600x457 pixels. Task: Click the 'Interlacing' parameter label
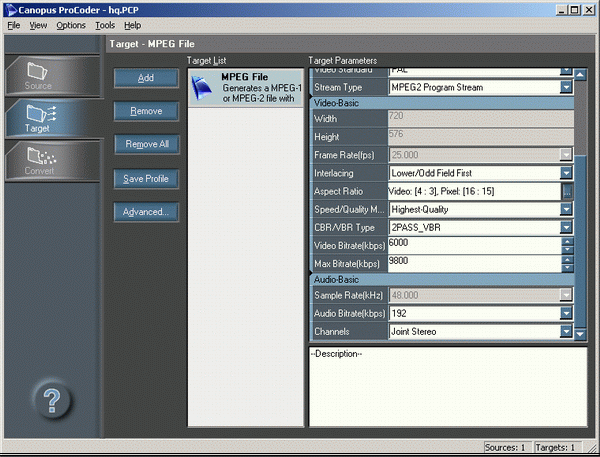point(334,173)
